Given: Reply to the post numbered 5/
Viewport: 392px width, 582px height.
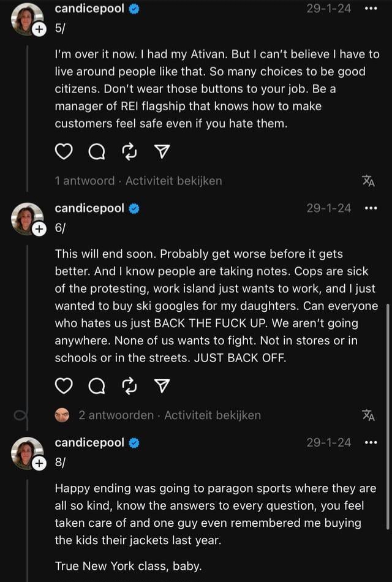Looking at the screenshot, I should 97,152.
